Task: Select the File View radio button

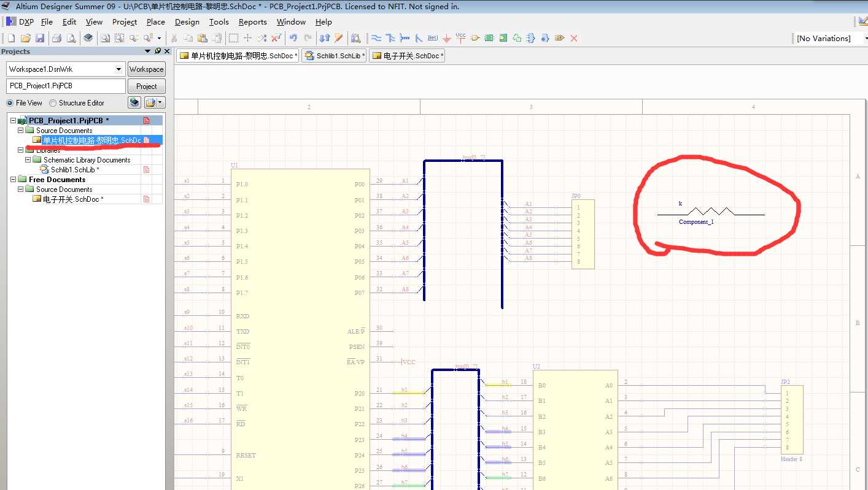Action: coord(9,103)
